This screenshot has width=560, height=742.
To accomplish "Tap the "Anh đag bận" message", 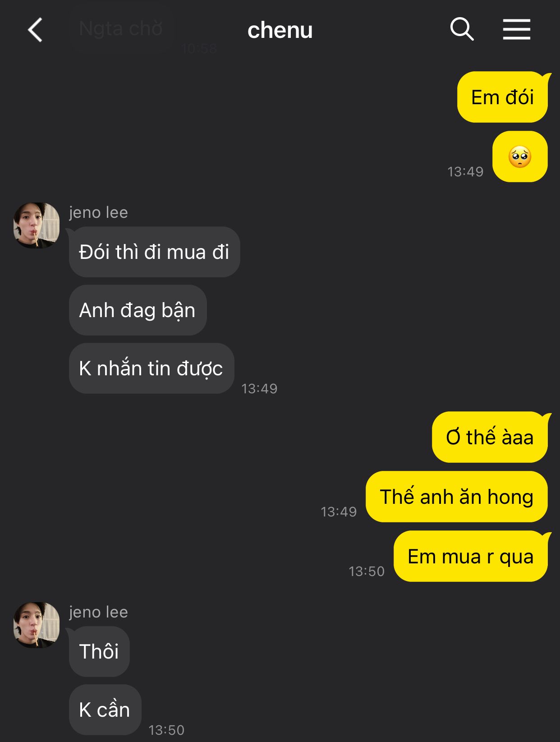I will [x=138, y=310].
